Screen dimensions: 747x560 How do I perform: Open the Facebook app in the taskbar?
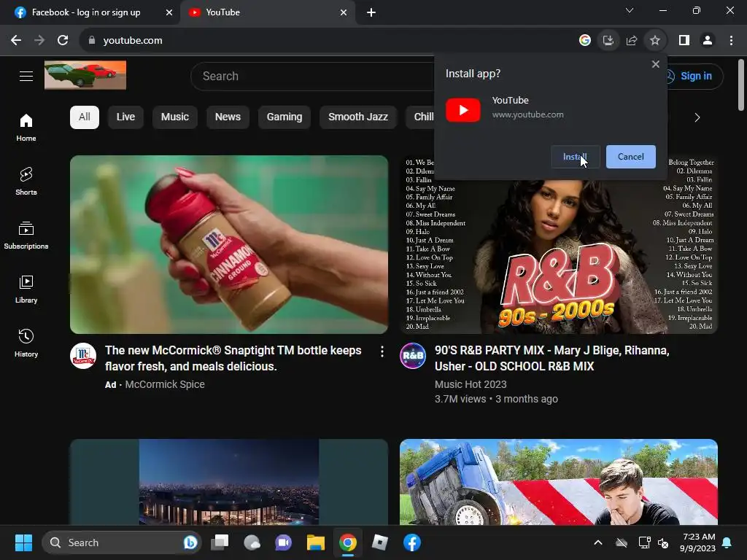pos(412,542)
